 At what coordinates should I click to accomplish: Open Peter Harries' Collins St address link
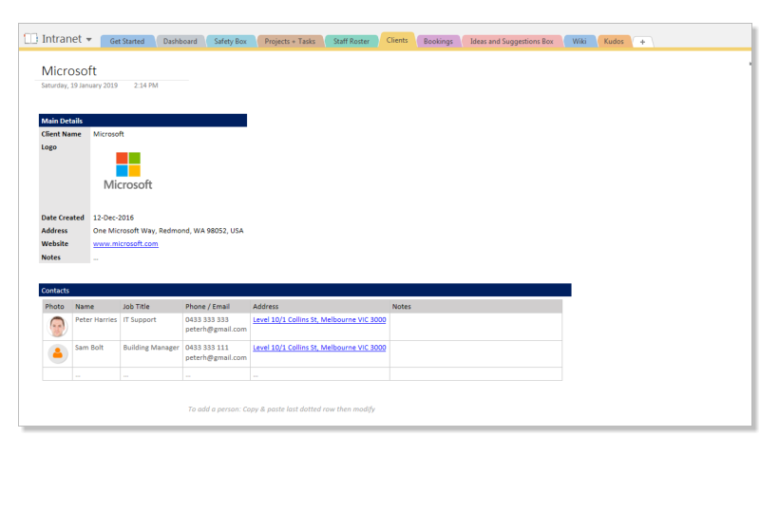tap(319, 320)
